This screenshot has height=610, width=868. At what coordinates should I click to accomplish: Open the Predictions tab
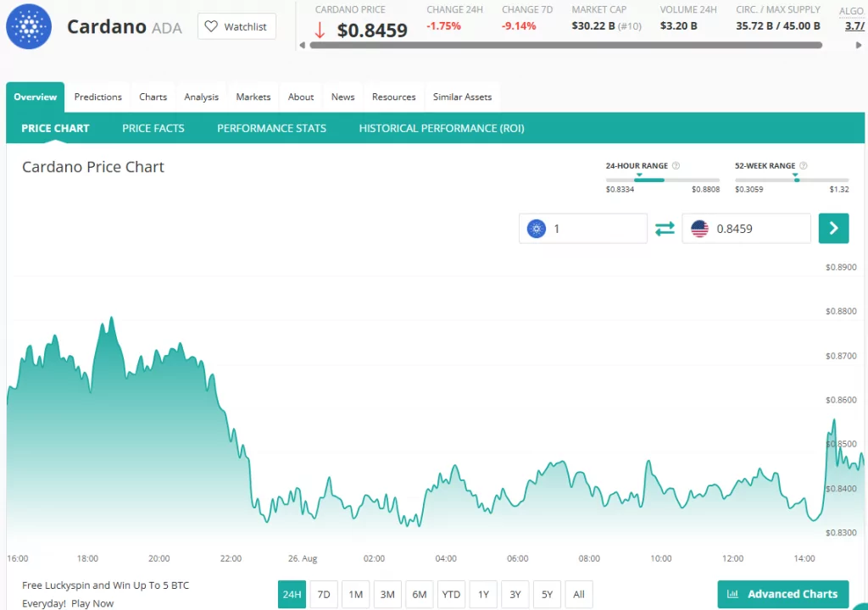click(x=97, y=97)
